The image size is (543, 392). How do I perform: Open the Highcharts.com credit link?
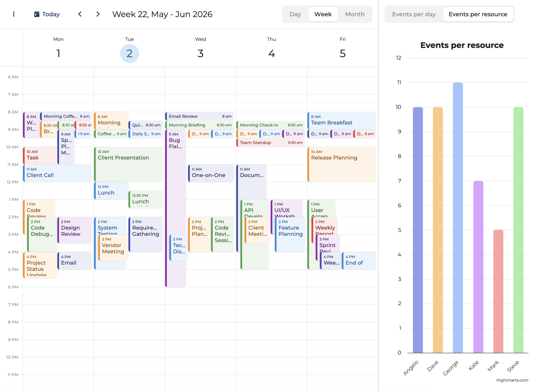coord(512,380)
